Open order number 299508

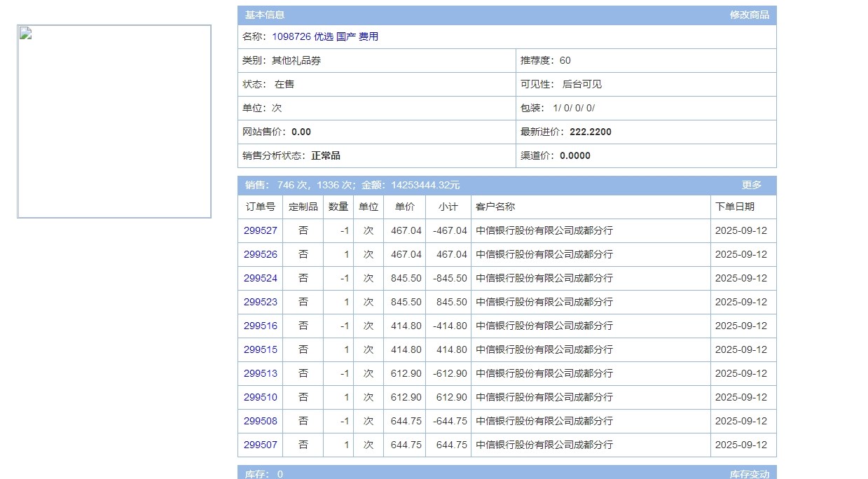261,421
